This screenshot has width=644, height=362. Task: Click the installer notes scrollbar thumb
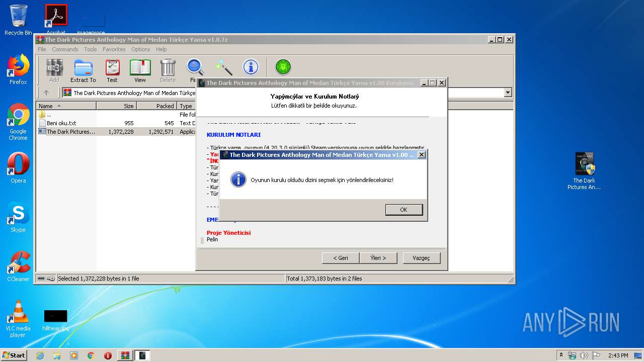pyautogui.click(x=202, y=240)
